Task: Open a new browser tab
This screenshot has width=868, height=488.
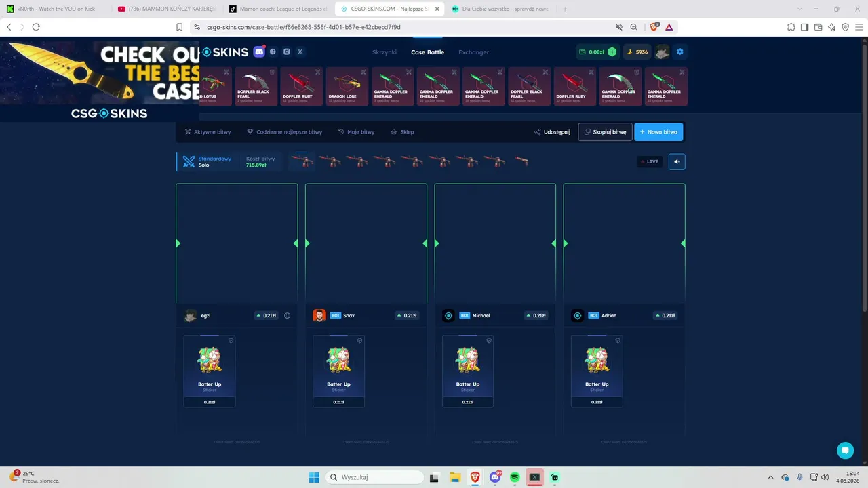Action: tap(565, 9)
